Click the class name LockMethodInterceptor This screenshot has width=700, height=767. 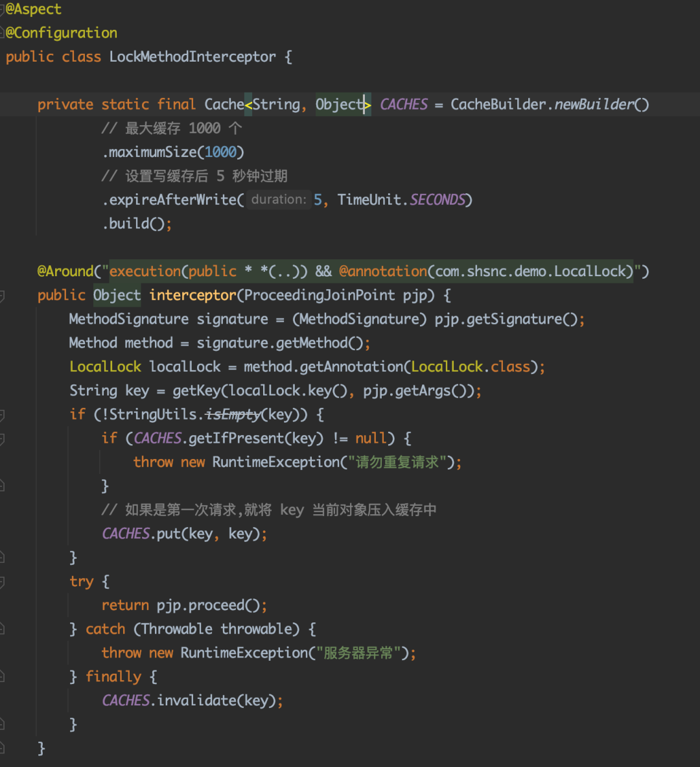coord(192,57)
